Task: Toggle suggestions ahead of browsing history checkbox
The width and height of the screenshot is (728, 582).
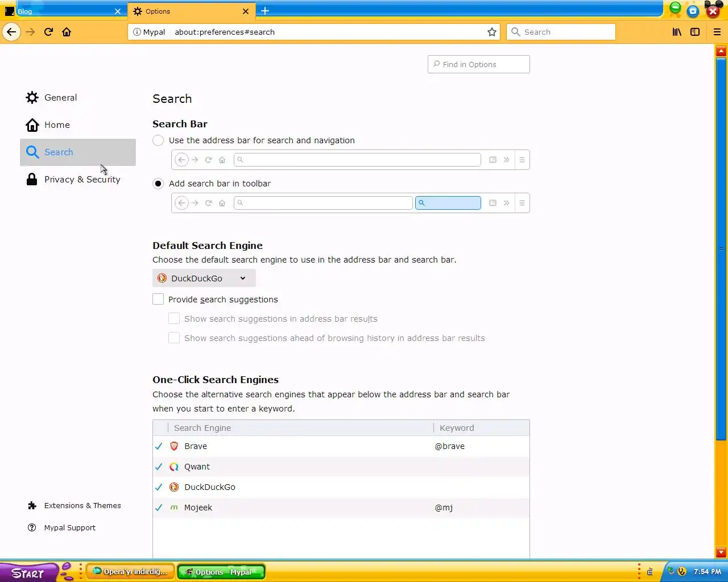Action: point(174,338)
